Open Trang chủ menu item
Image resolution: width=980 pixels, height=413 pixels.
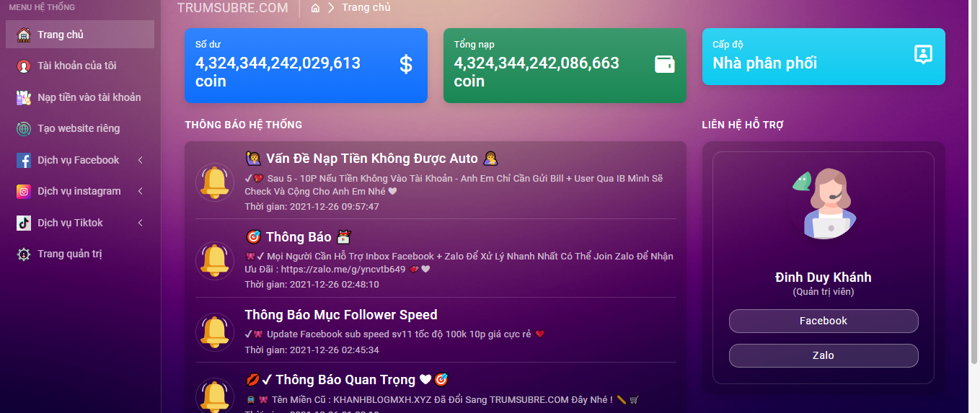click(x=80, y=35)
